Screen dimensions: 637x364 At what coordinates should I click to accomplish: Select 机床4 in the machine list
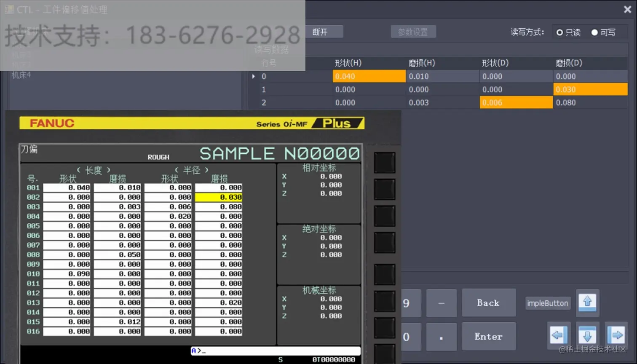21,75
